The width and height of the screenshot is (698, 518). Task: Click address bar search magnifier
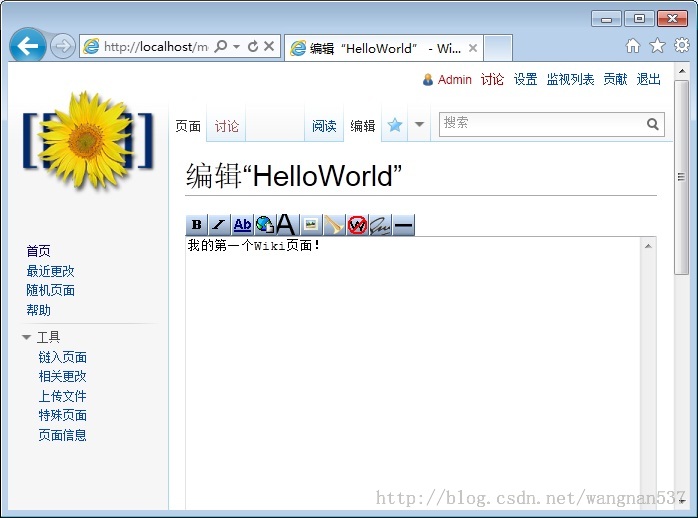tap(220, 46)
